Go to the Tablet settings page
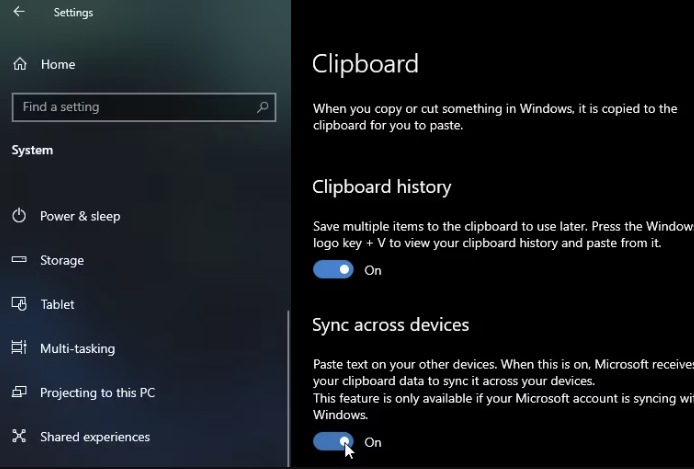The height and width of the screenshot is (469, 694). pyautogui.click(x=57, y=304)
